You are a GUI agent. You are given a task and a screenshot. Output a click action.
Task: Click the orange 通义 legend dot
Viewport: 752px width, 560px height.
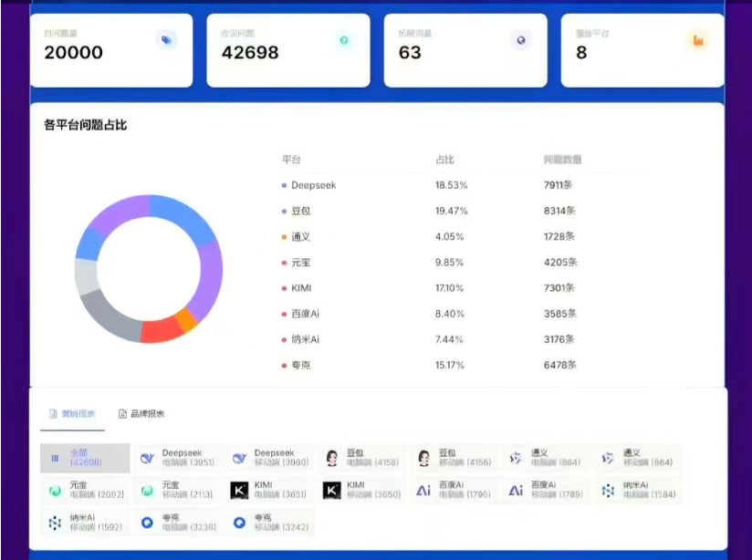click(284, 237)
